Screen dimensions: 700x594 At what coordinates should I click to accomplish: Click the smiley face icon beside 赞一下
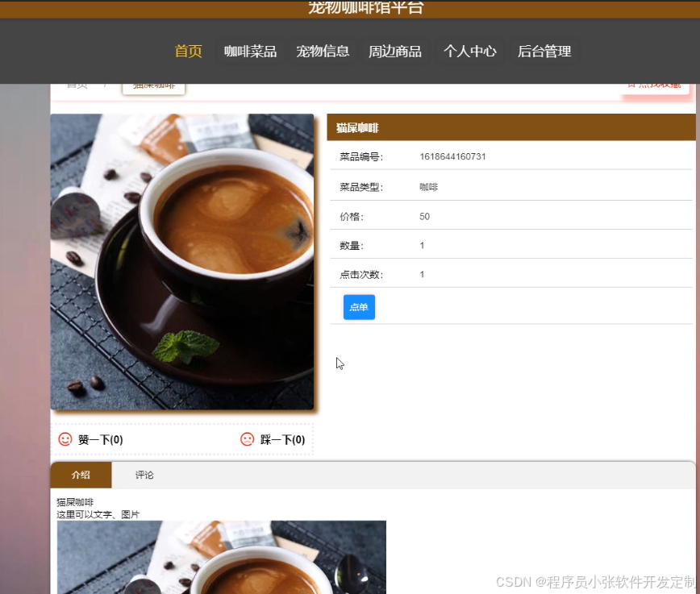pyautogui.click(x=65, y=439)
